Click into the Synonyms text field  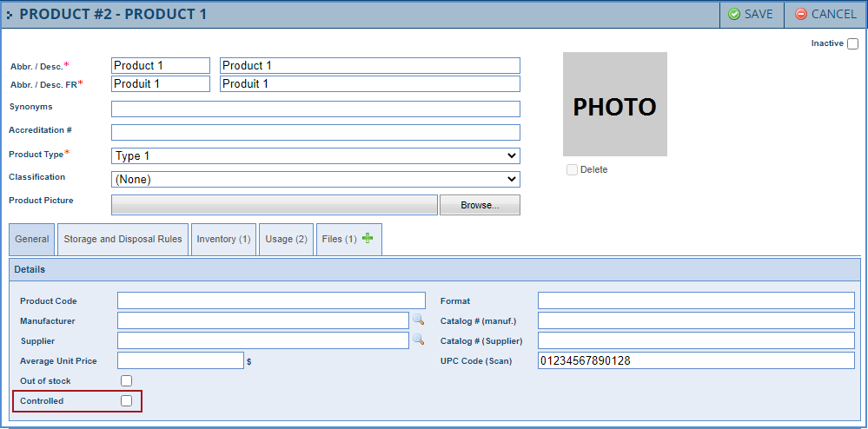pos(315,109)
